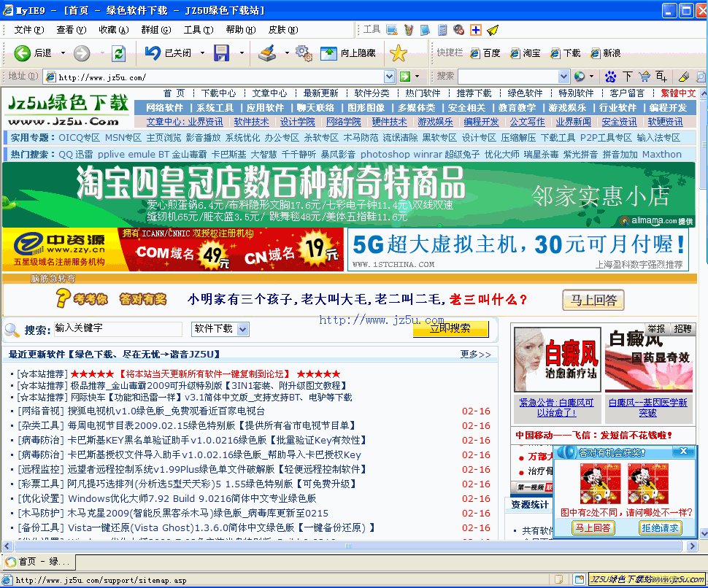Click the toolbar 搜索 text input
The width and height of the screenshot is (708, 588).
pyautogui.click(x=508, y=77)
